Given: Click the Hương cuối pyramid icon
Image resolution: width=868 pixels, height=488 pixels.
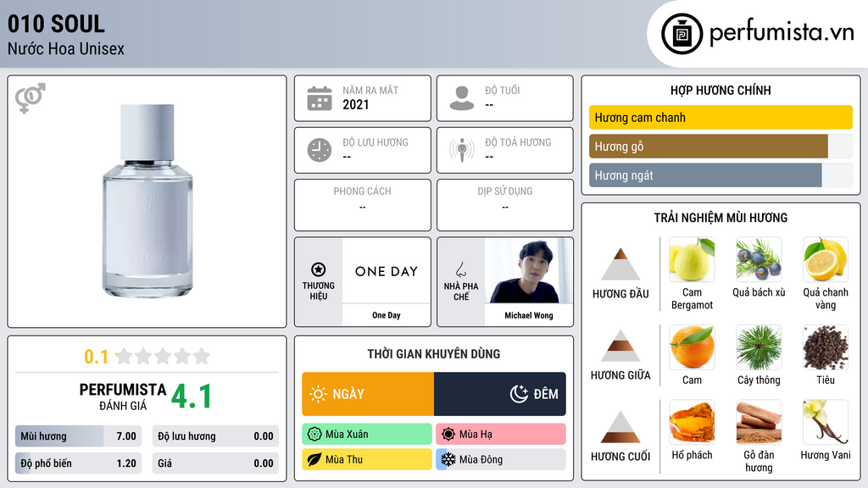Looking at the screenshot, I should coord(620,427).
